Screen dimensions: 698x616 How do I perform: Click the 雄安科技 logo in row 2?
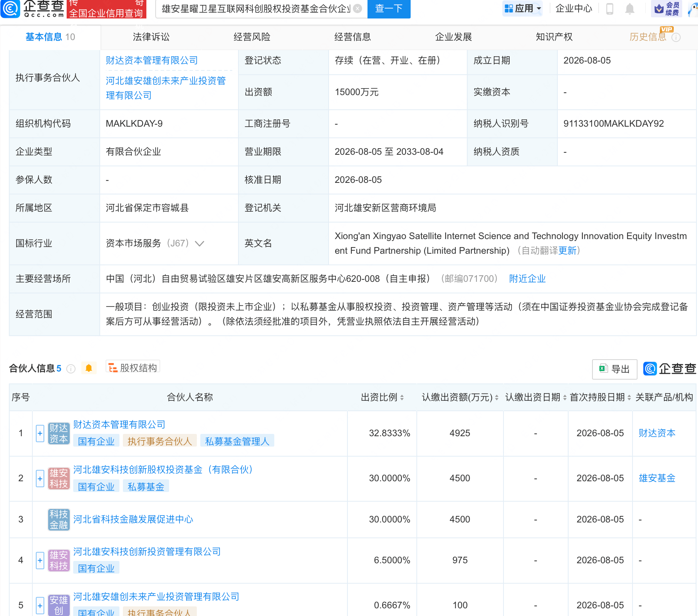point(59,479)
